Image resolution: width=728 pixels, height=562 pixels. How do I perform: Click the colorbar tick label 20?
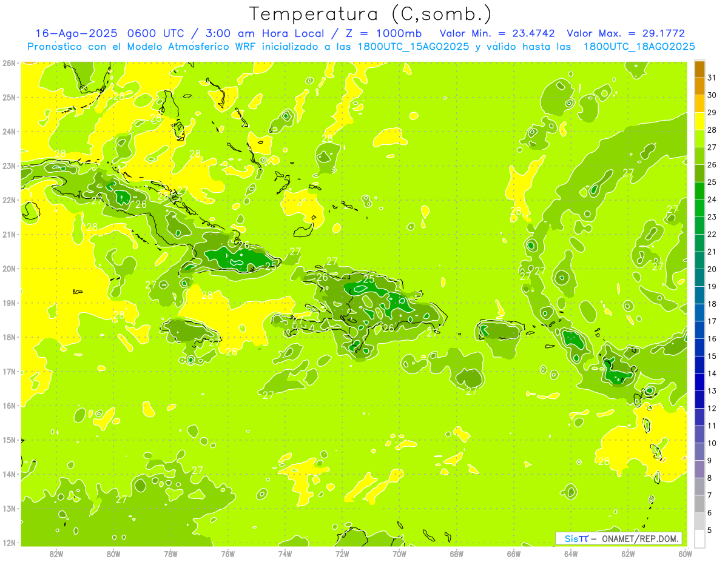712,269
